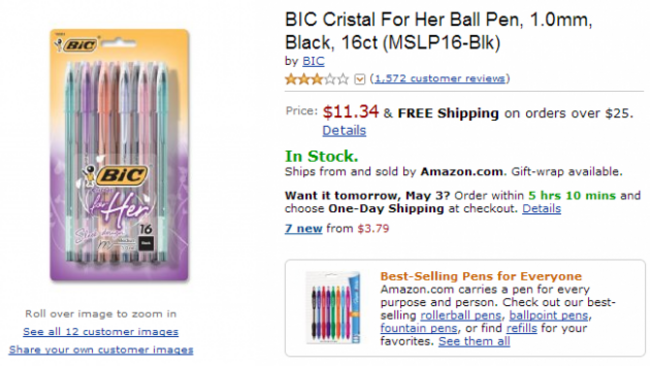Open One-Day Shipping Details link
Image resolution: width=650 pixels, height=366 pixels.
541,208
